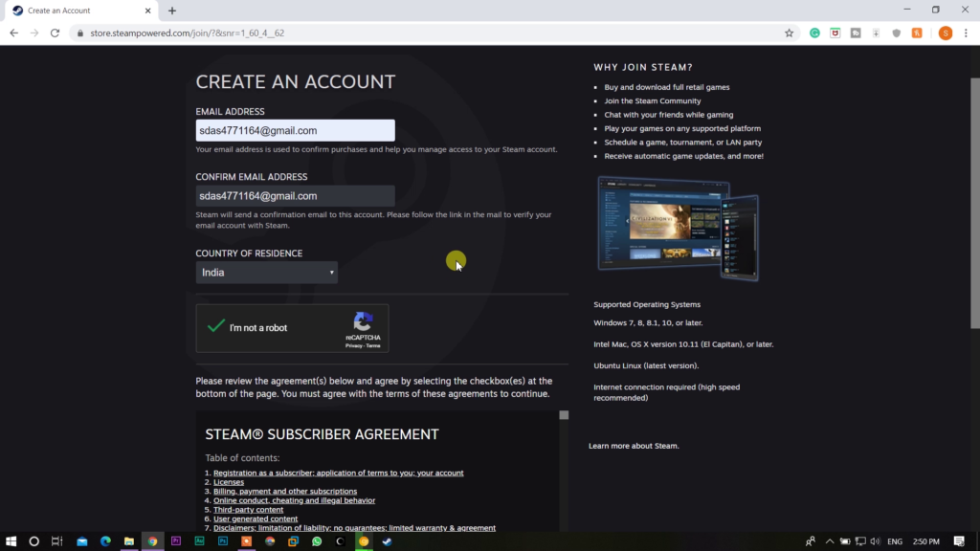Image resolution: width=980 pixels, height=551 pixels.
Task: Edit the Email Address field
Action: [x=295, y=130]
